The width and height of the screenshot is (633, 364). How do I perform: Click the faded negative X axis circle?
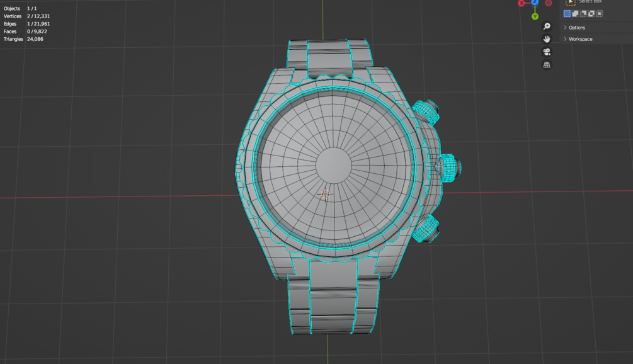[548, 3]
